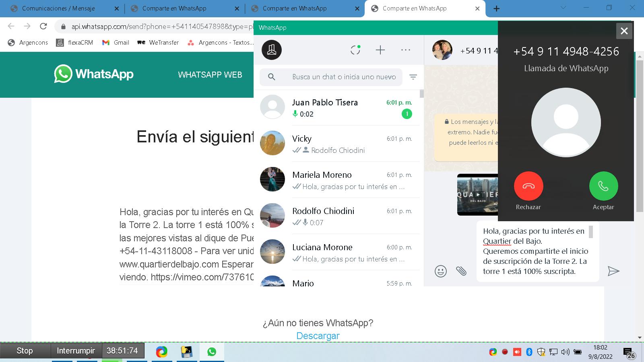Open the three-dot menu in WhatsApp
This screenshot has width=644, height=362.
pyautogui.click(x=406, y=50)
